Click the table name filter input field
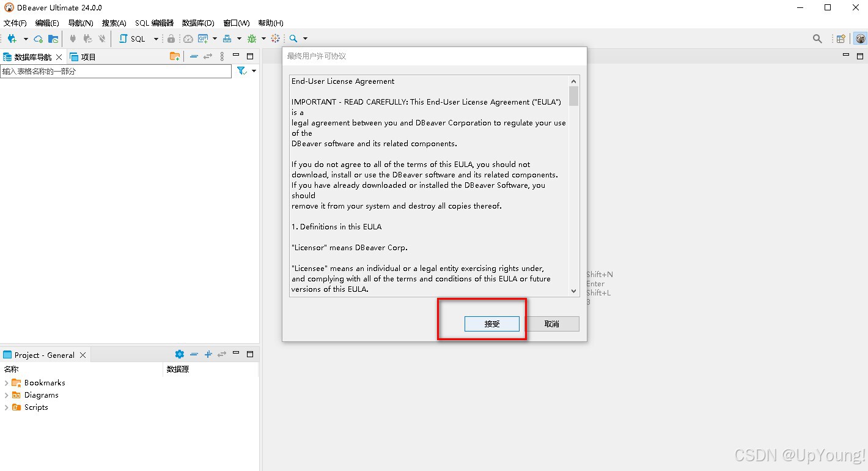Screen dimensions: 868x471 (116, 72)
